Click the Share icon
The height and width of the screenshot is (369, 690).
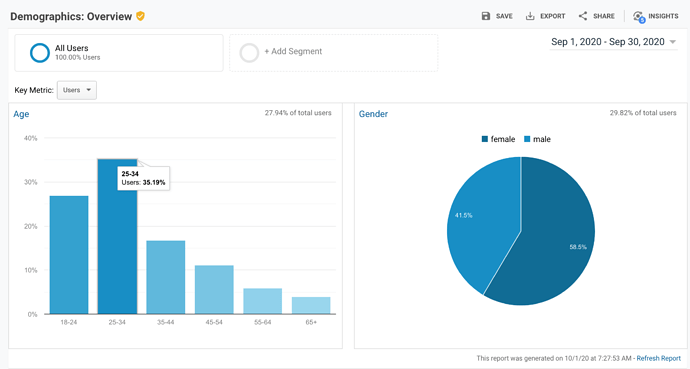pyautogui.click(x=583, y=16)
